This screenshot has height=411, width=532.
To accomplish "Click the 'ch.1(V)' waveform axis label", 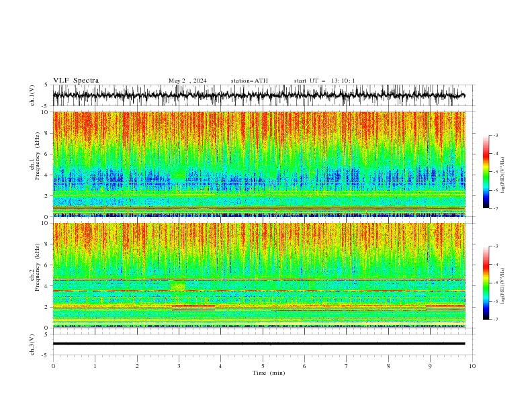I will click(32, 95).
